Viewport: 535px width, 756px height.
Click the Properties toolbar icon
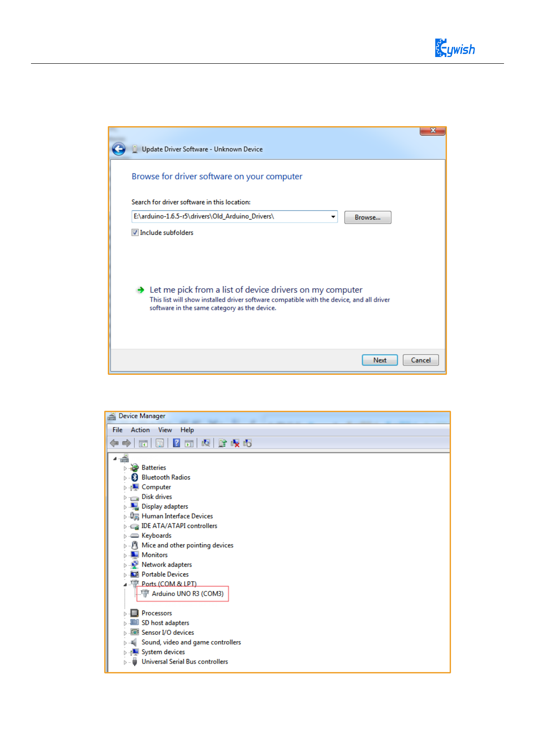pyautogui.click(x=159, y=443)
